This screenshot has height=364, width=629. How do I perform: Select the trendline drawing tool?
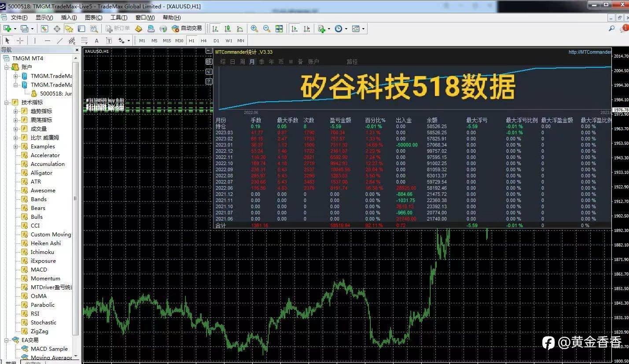59,40
